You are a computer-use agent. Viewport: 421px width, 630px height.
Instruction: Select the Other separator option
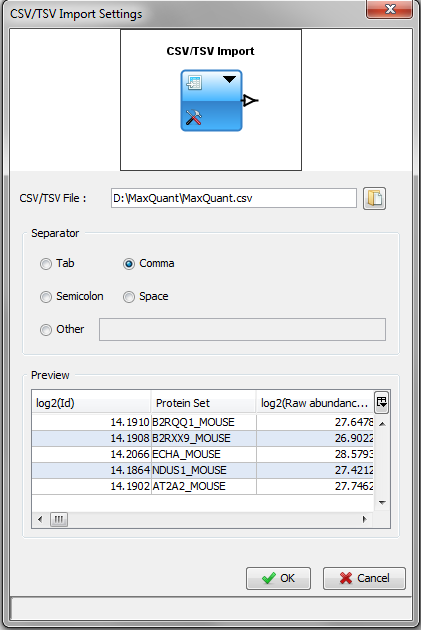46,330
